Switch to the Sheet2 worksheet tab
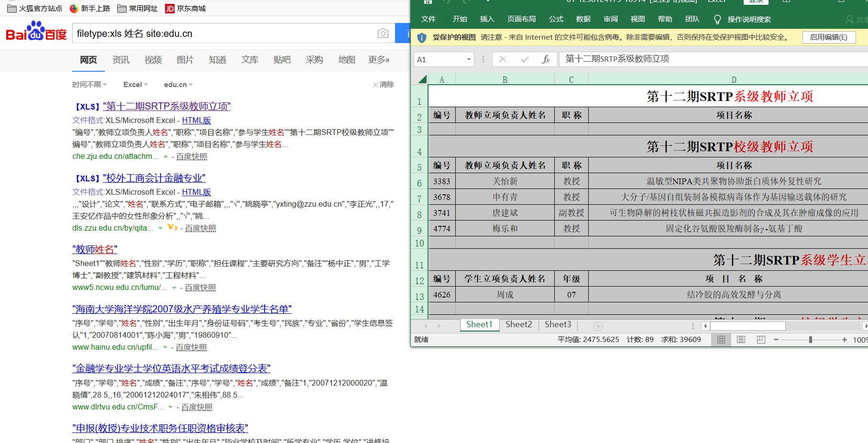Image resolution: width=868 pixels, height=443 pixels. [x=518, y=324]
